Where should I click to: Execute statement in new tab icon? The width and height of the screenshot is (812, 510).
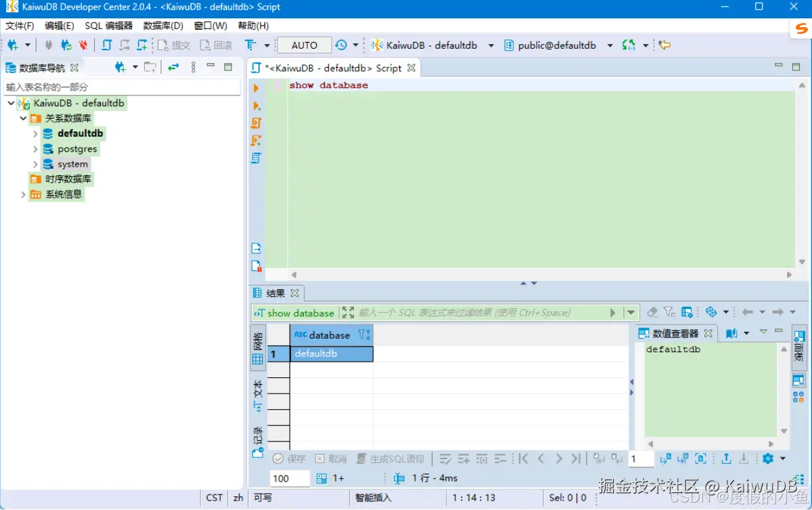click(x=256, y=106)
